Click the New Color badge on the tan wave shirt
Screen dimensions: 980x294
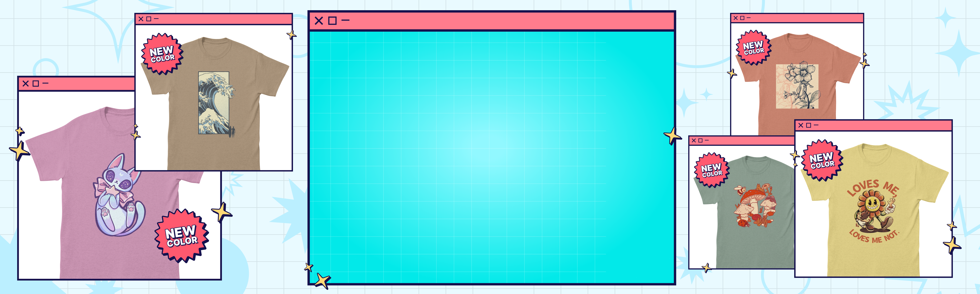tap(162, 54)
